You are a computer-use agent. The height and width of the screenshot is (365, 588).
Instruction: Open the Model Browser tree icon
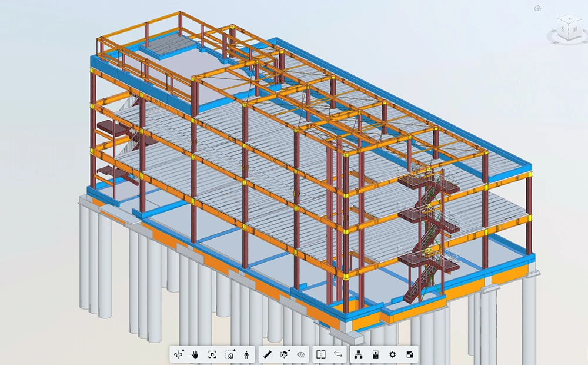click(x=358, y=354)
